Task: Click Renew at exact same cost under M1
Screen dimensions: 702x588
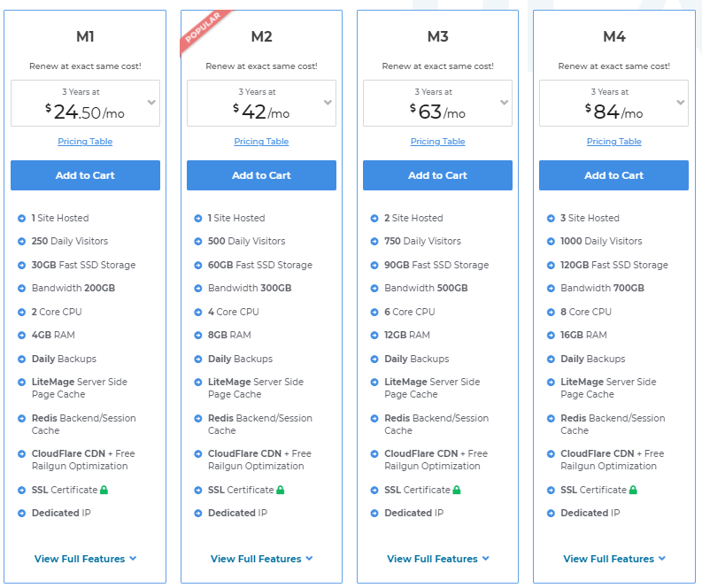Action: pos(85,66)
